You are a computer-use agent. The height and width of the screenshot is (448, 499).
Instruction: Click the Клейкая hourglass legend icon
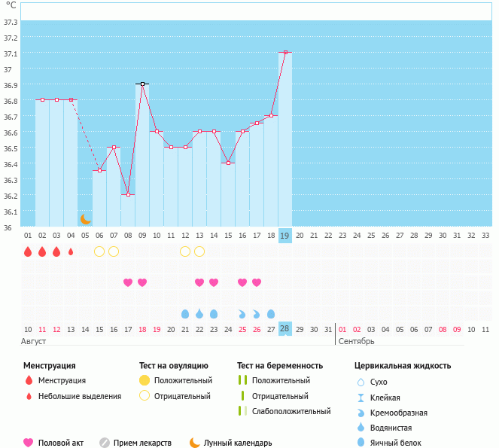(361, 398)
